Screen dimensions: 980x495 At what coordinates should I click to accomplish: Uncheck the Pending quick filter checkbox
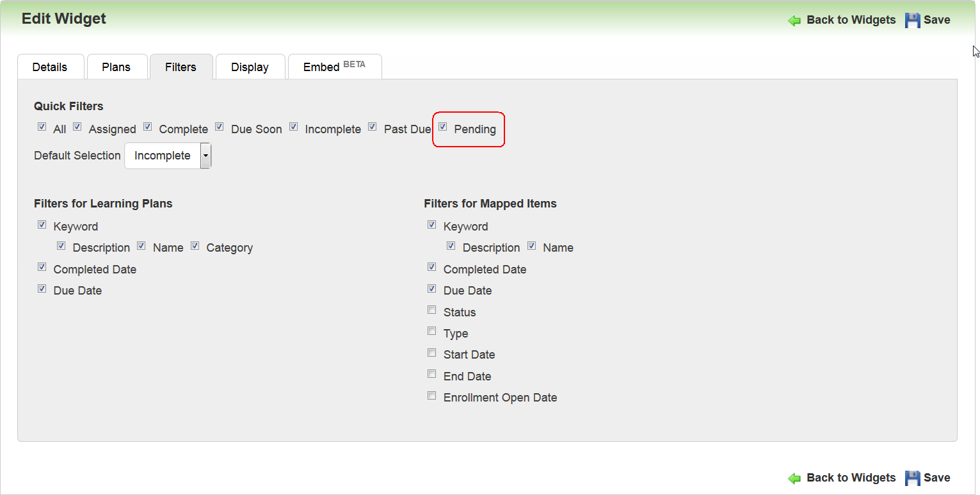coord(442,127)
